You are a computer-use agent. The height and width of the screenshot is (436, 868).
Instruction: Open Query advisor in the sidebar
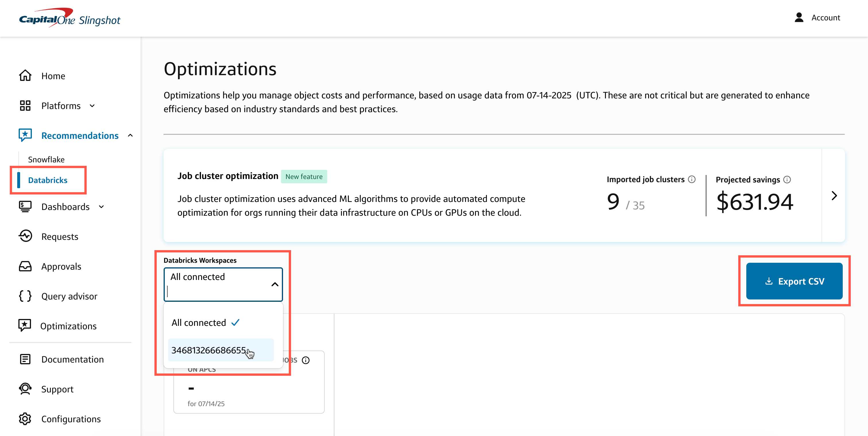(69, 296)
